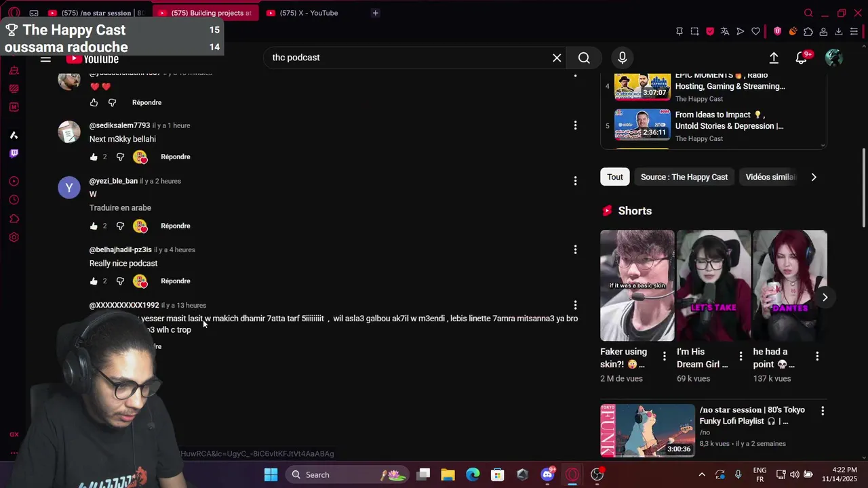The height and width of the screenshot is (488, 868).
Task: Open GX Corner gamepad icon in tab bar
Action: 34,13
